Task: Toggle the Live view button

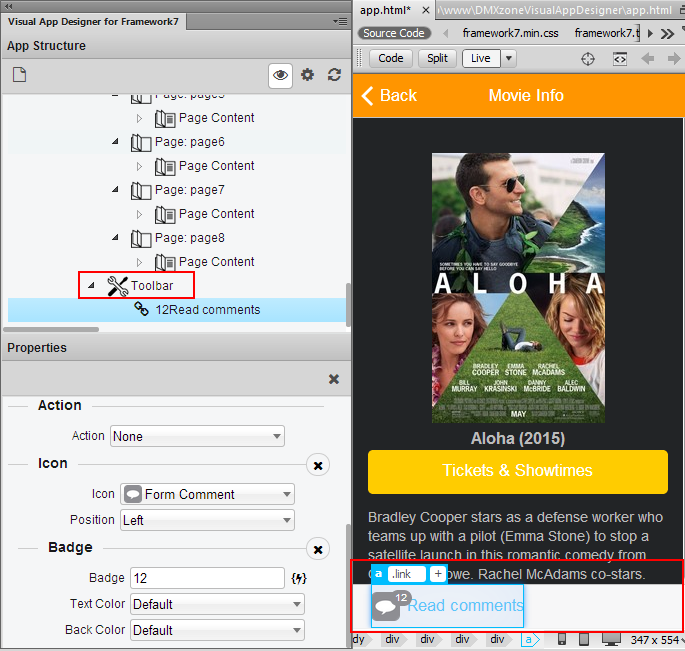Action: point(481,58)
